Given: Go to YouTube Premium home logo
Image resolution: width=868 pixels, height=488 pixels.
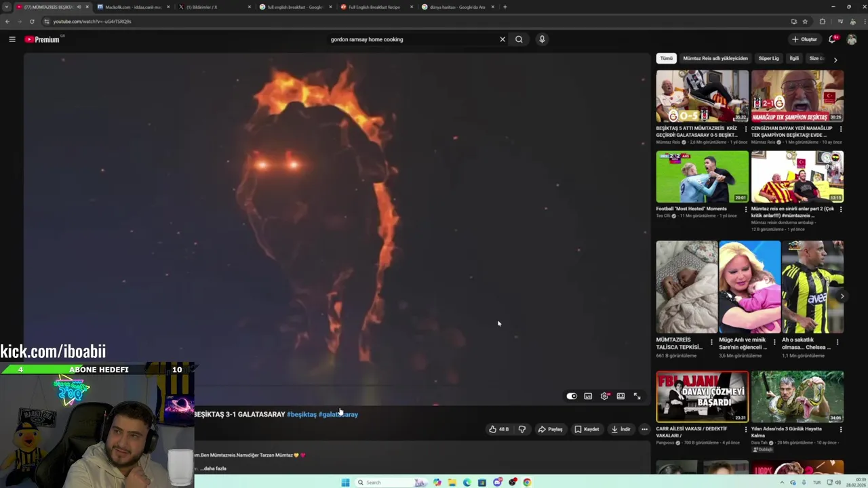Looking at the screenshot, I should tap(43, 39).
